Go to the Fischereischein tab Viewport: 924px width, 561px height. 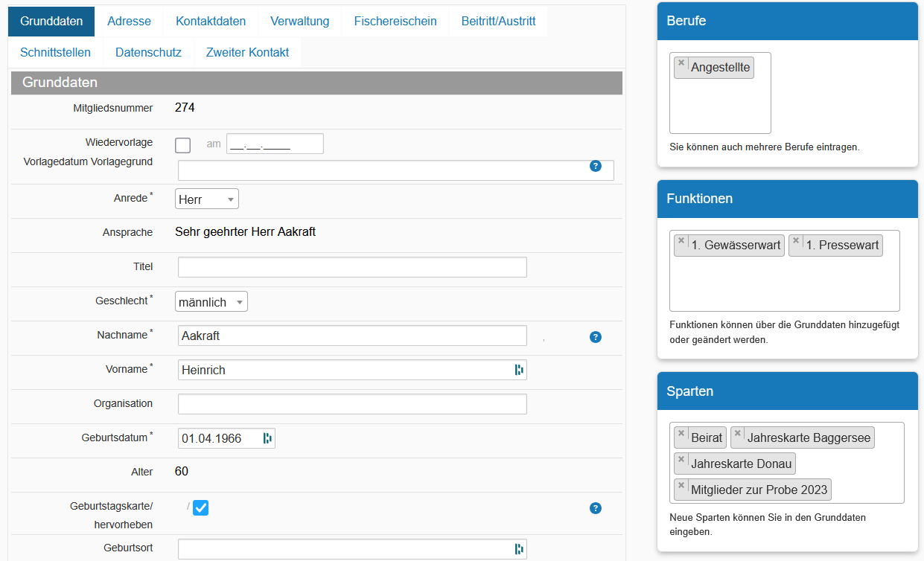tap(395, 21)
